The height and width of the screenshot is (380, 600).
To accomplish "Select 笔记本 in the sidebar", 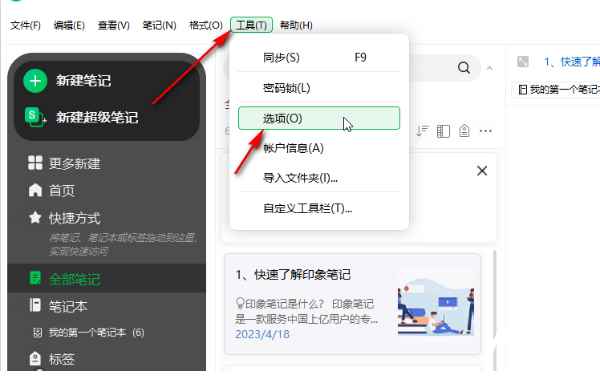I will click(x=68, y=306).
